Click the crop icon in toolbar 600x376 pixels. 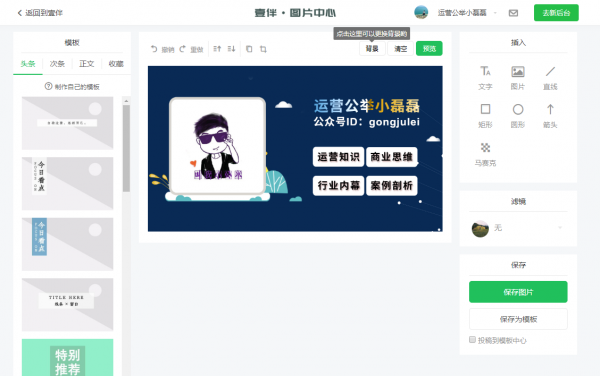[x=263, y=49]
